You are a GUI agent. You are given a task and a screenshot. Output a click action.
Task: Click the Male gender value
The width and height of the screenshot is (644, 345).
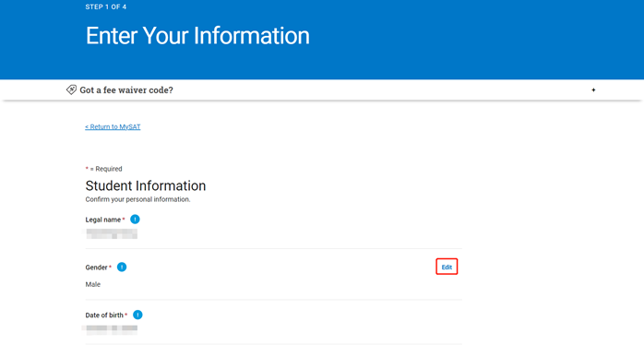(x=93, y=284)
